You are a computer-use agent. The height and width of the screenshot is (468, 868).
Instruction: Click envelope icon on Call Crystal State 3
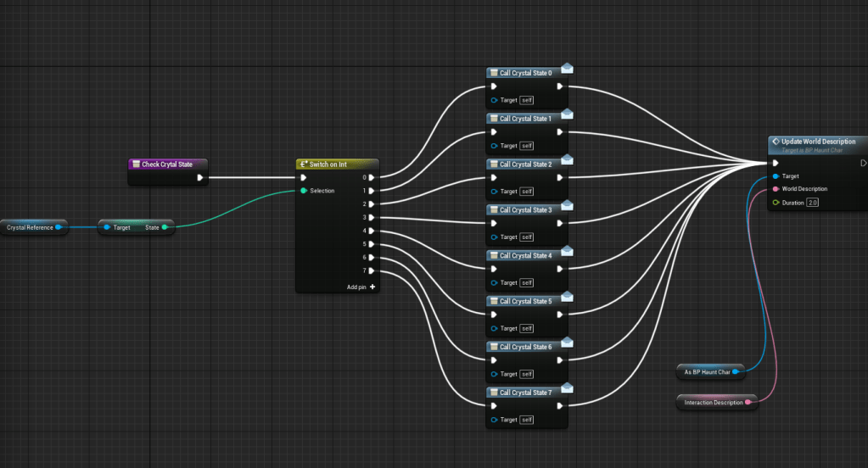(567, 205)
